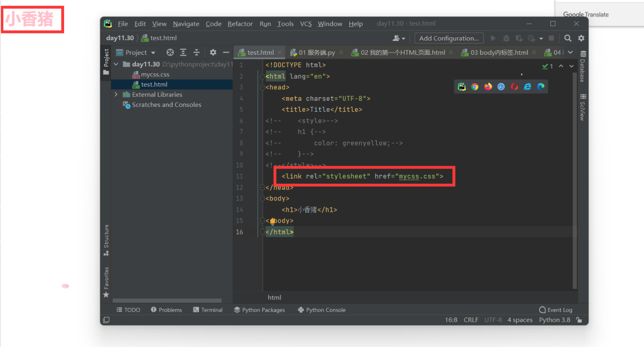Click tool windows quick access icon in status bar

pyautogui.click(x=106, y=320)
